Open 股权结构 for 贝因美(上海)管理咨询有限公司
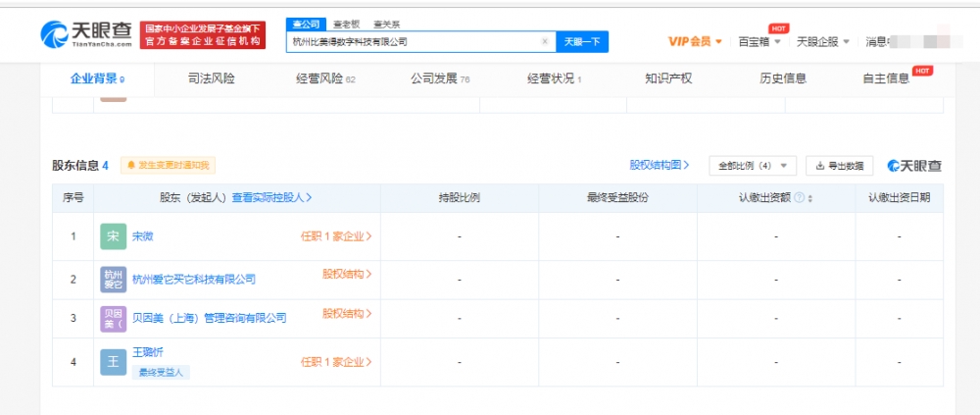 click(347, 313)
